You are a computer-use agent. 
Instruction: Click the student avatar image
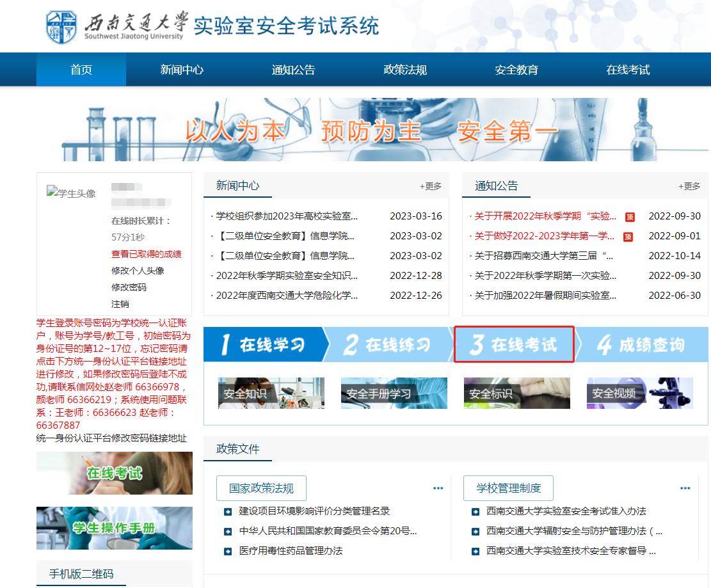pos(71,193)
